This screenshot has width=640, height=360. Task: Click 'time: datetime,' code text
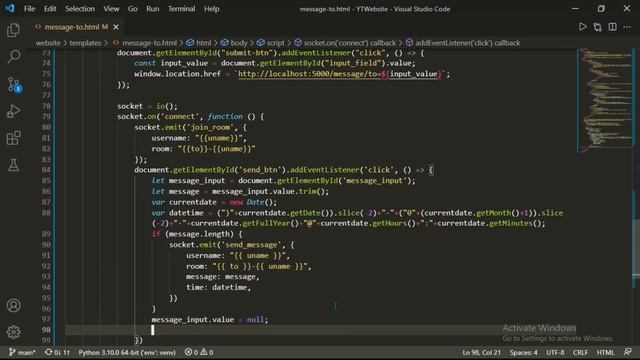[x=218, y=287]
